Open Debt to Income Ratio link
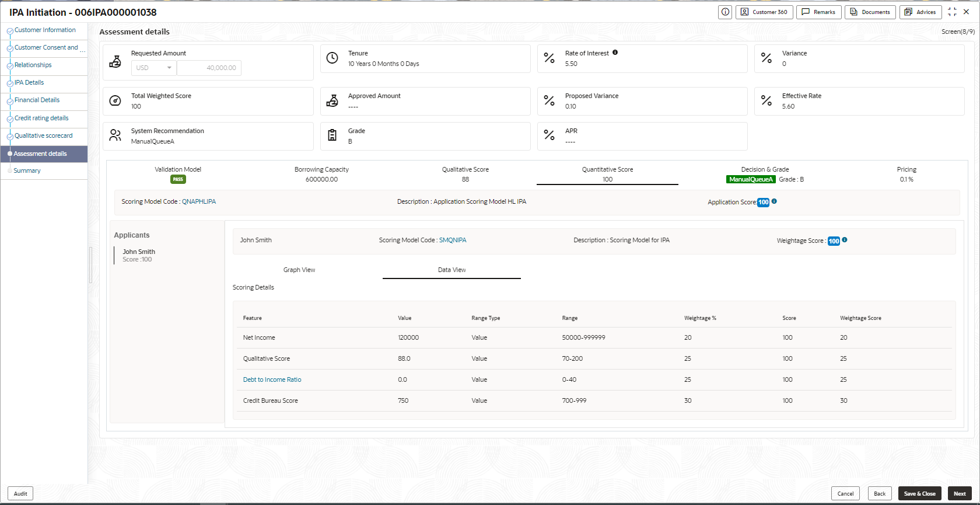 [x=272, y=379]
